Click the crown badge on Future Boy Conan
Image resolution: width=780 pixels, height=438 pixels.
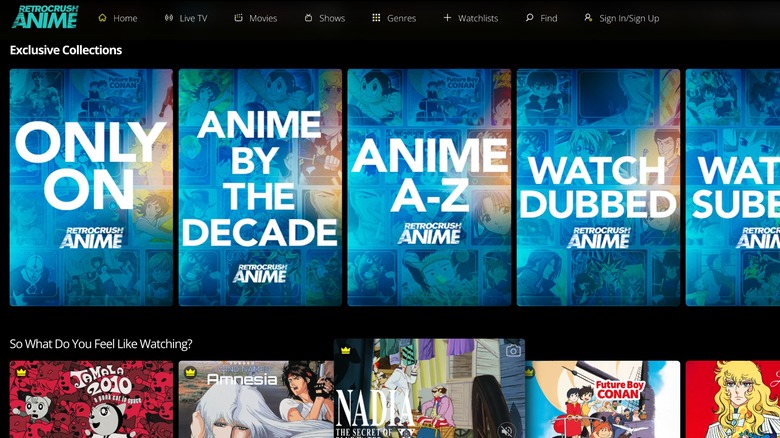[x=529, y=372]
